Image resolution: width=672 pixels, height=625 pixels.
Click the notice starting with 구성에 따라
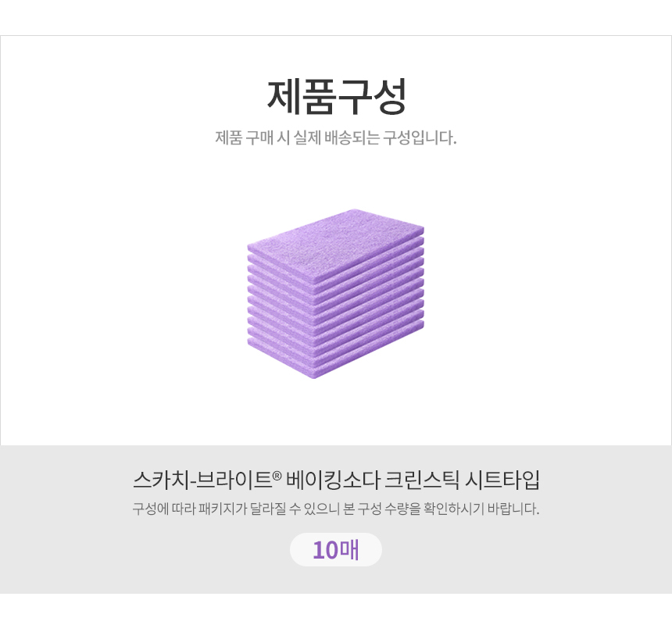336,509
